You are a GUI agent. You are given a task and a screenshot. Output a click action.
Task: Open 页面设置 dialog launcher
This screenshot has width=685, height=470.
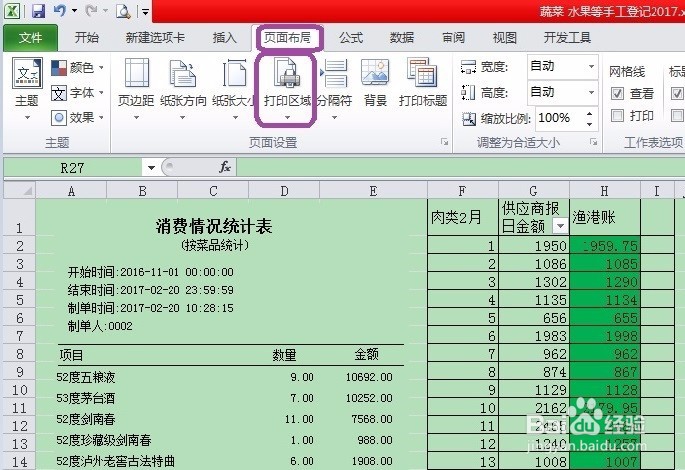[444, 142]
